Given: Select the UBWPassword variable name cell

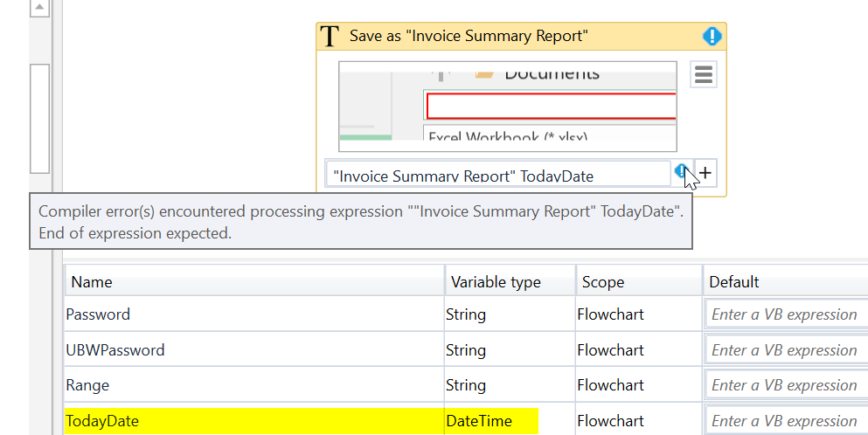Looking at the screenshot, I should (253, 350).
